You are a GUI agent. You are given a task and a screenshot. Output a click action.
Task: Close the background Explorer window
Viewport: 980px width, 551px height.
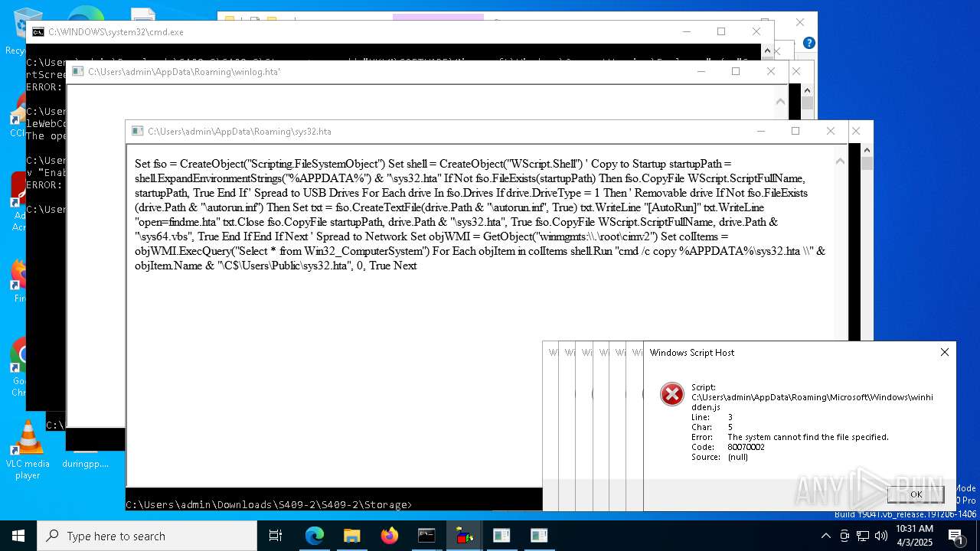tap(799, 22)
